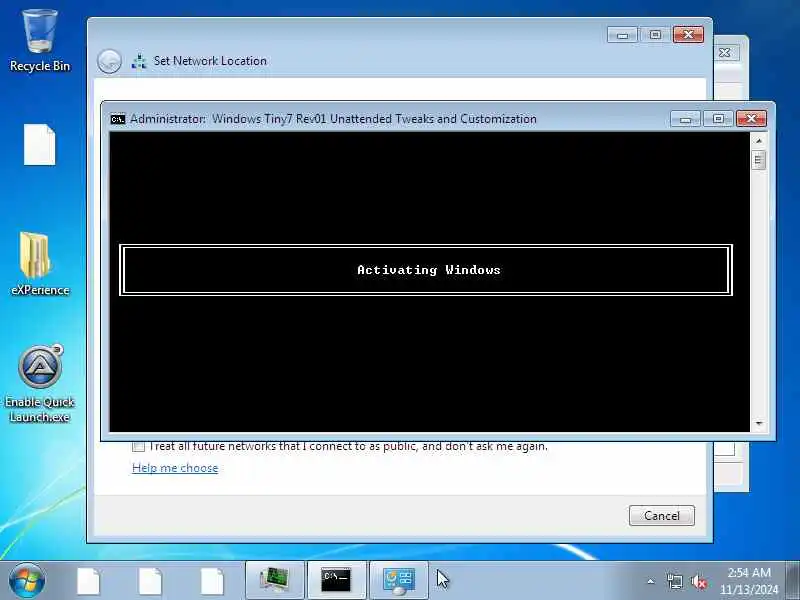Click the Activating Windows text in console

coord(429,270)
